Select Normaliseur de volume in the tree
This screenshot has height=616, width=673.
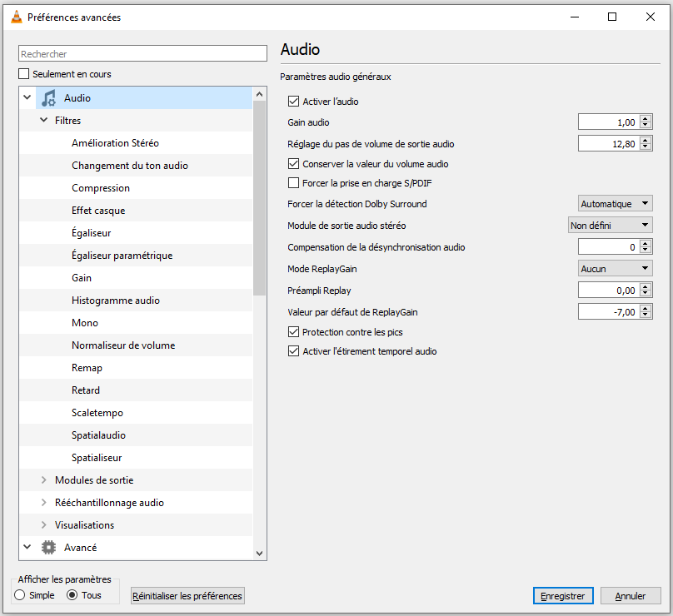coord(123,345)
